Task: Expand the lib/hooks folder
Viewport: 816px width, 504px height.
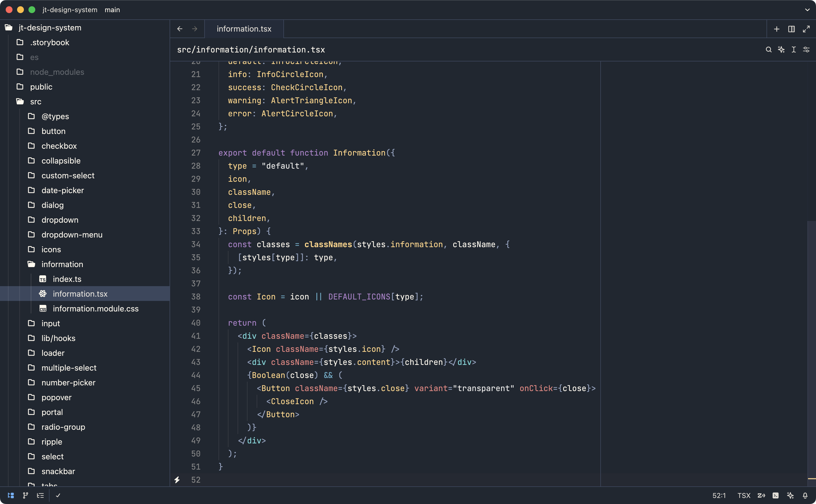Action: [85, 338]
